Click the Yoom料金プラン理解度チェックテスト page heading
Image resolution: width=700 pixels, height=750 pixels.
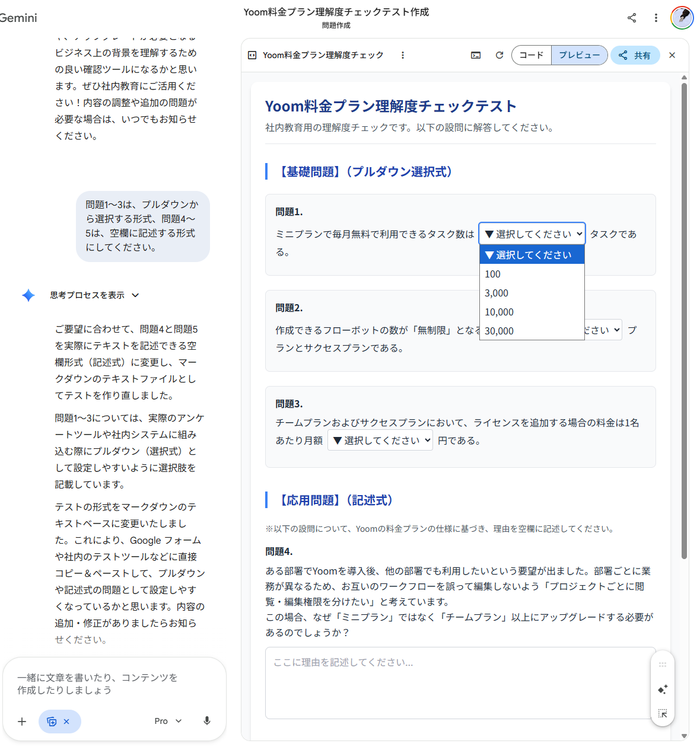390,106
